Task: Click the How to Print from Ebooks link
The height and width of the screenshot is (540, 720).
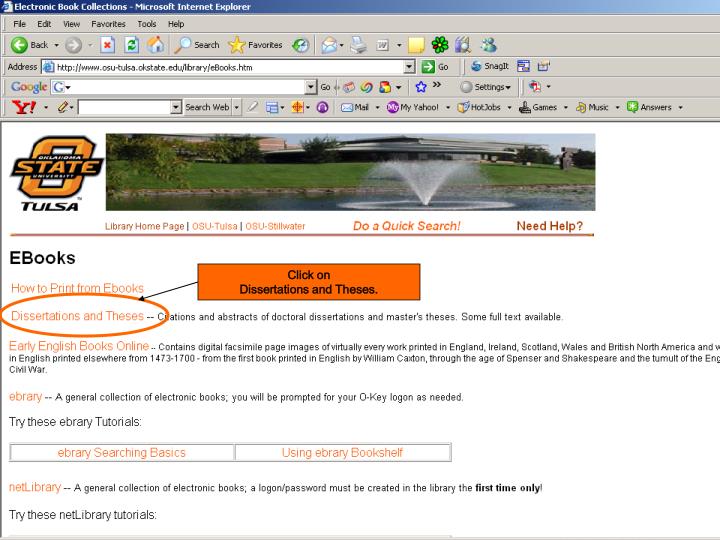Action: [77, 288]
